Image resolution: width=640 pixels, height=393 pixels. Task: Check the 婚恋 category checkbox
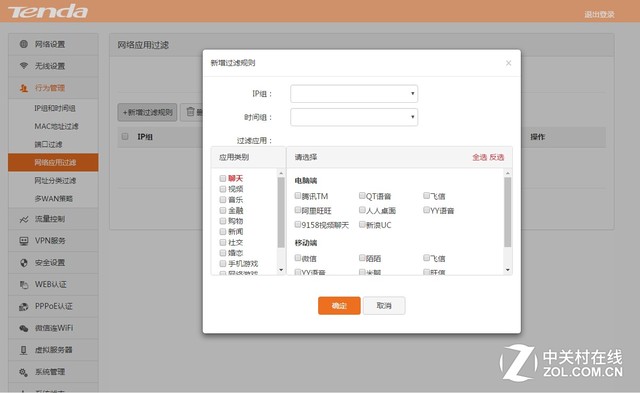(x=223, y=253)
